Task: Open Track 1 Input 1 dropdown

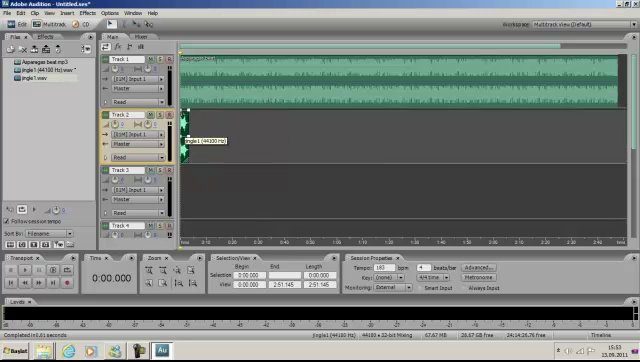Action: coord(138,79)
